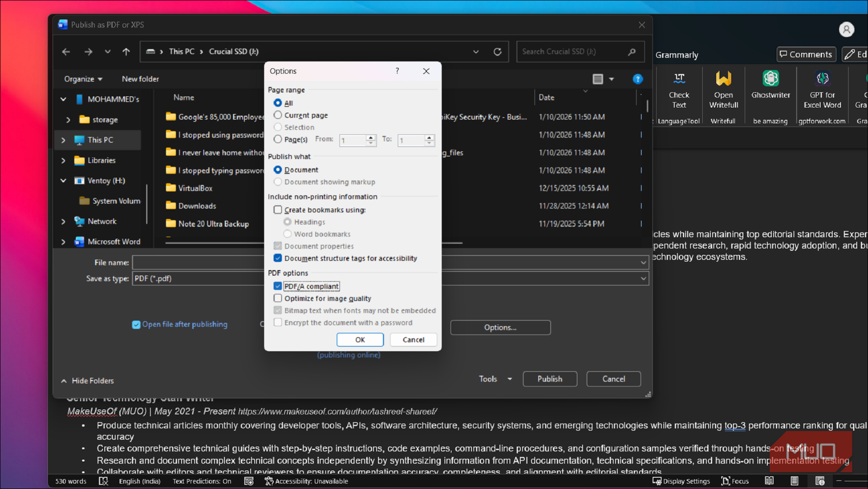The image size is (868, 489).
Task: Open the Comments button in Word
Action: point(806,54)
